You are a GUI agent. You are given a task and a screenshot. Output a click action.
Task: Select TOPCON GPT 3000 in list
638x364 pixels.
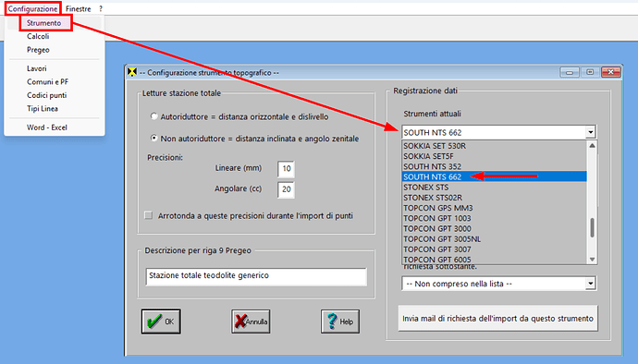(x=494, y=228)
